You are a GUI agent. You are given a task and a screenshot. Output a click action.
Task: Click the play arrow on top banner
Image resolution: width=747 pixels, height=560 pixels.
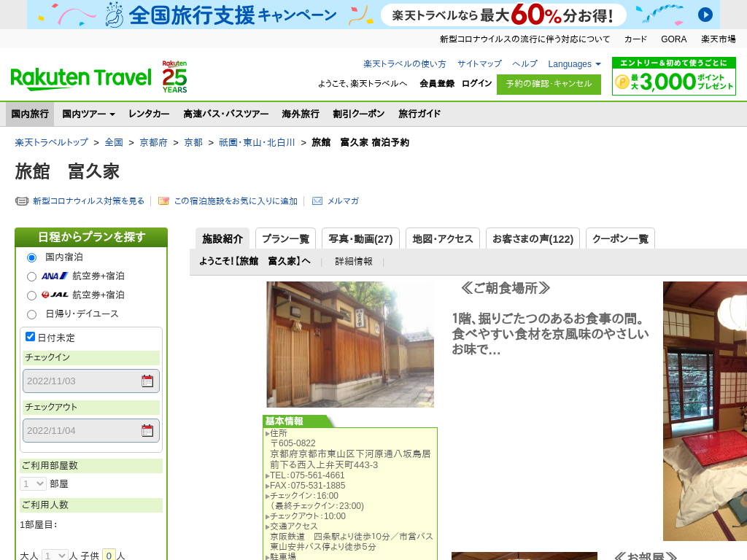(705, 15)
